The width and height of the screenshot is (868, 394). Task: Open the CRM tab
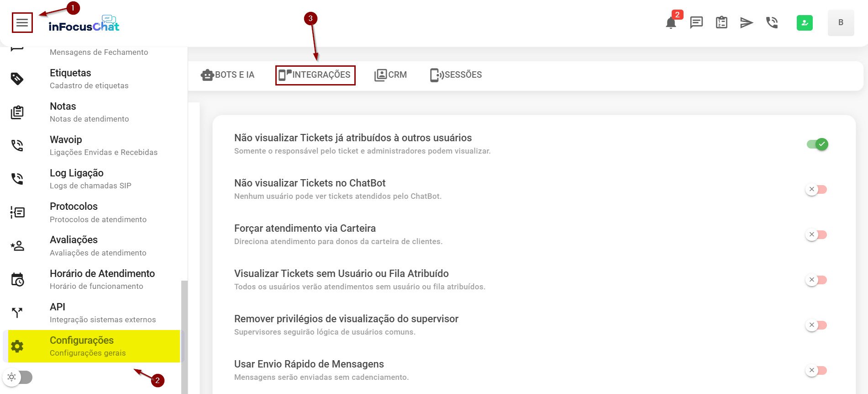coord(390,75)
